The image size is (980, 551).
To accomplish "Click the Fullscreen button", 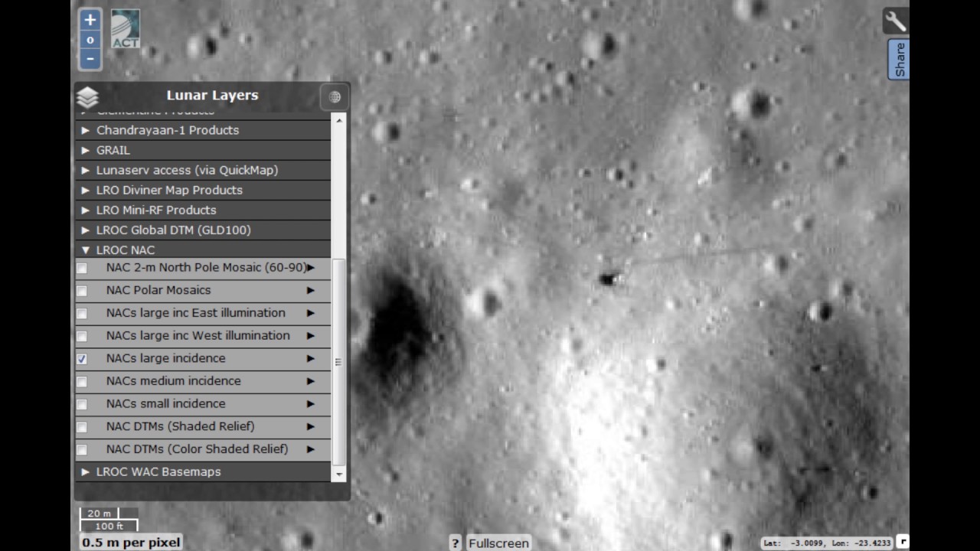I will pyautogui.click(x=498, y=543).
